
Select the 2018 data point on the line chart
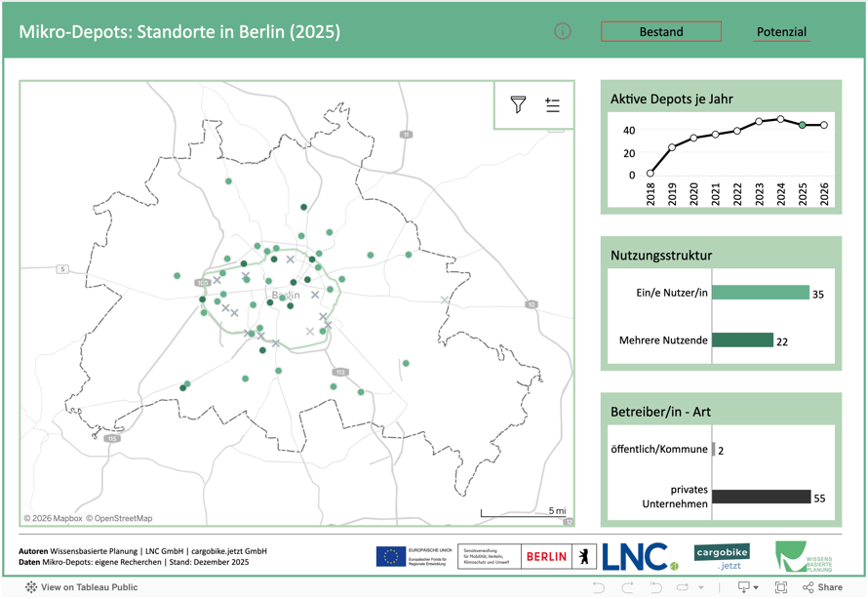coord(650,174)
